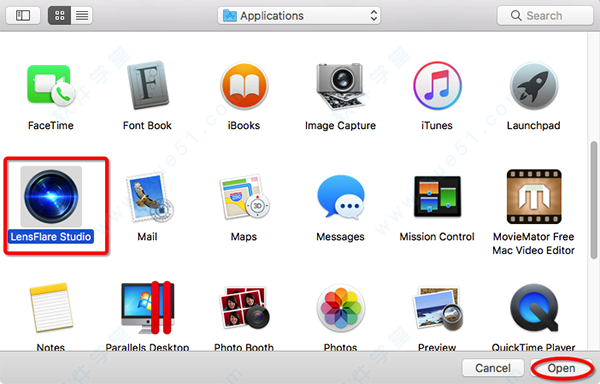Click the 'Image Capture' label text
Screen dimensions: 600x384
(x=340, y=126)
